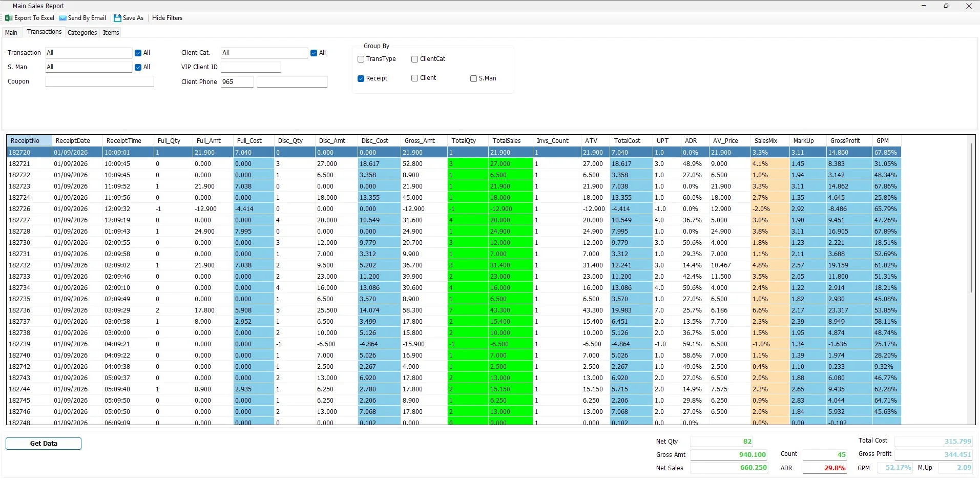
Task: Click the ADR field showing 29.8%
Action: [x=825, y=468]
